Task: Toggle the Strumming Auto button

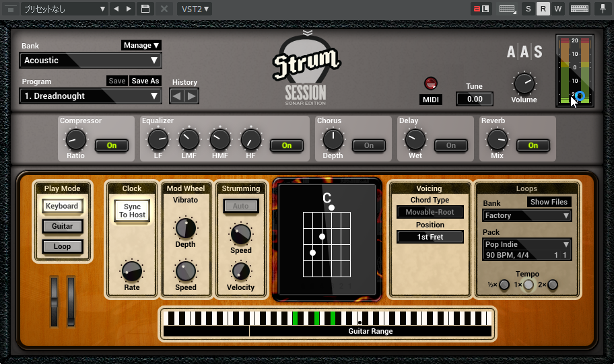Action: pyautogui.click(x=241, y=206)
